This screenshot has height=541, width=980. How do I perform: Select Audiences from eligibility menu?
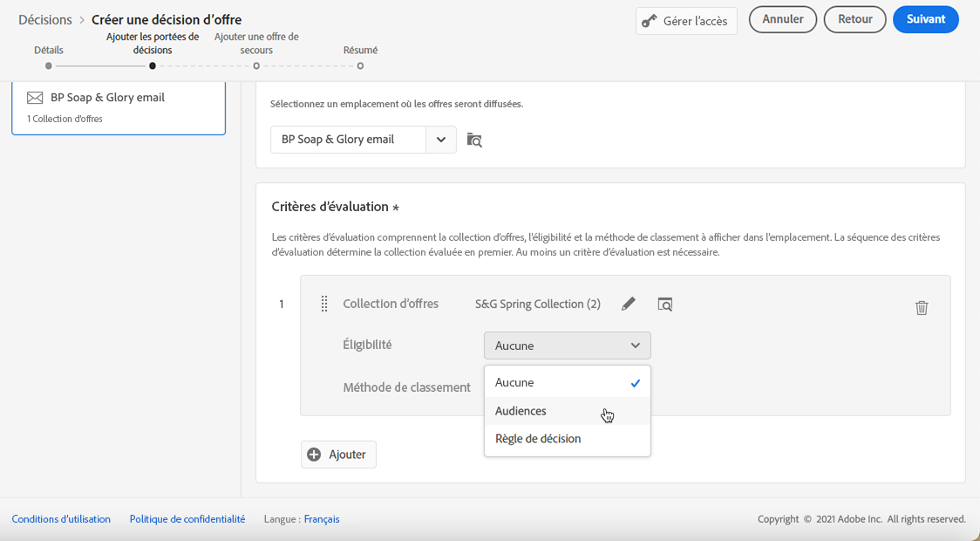click(x=521, y=411)
